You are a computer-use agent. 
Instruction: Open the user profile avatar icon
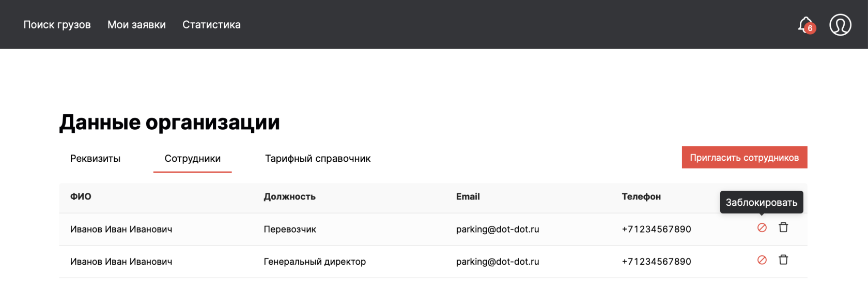coord(840,25)
